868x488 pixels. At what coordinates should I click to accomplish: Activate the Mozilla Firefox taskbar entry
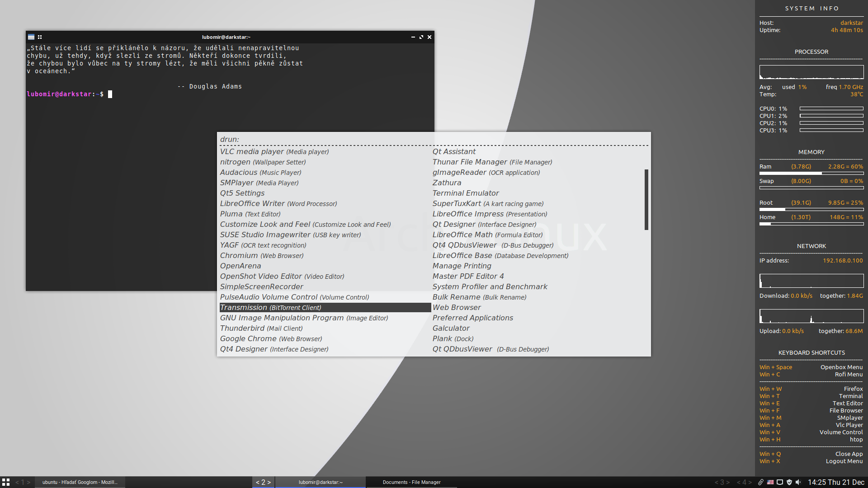[x=80, y=482]
